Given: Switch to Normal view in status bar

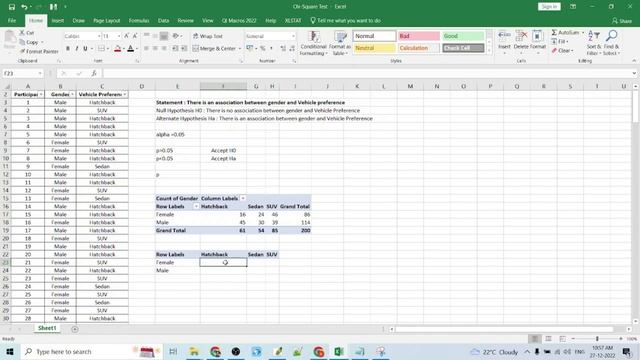Looking at the screenshot, I should [x=534, y=339].
